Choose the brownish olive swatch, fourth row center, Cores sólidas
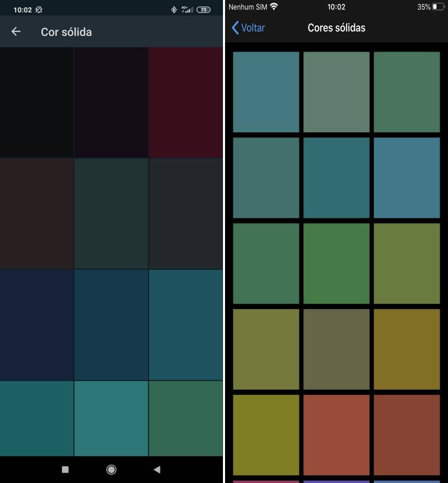The height and width of the screenshot is (483, 448). (x=336, y=349)
